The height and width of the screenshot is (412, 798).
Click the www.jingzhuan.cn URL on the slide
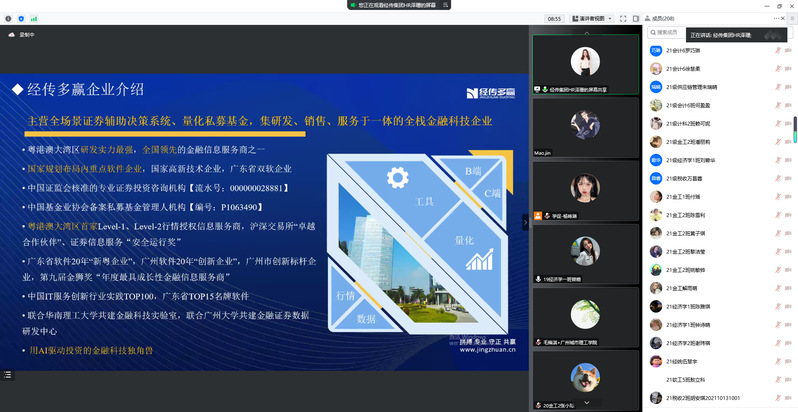[488, 349]
